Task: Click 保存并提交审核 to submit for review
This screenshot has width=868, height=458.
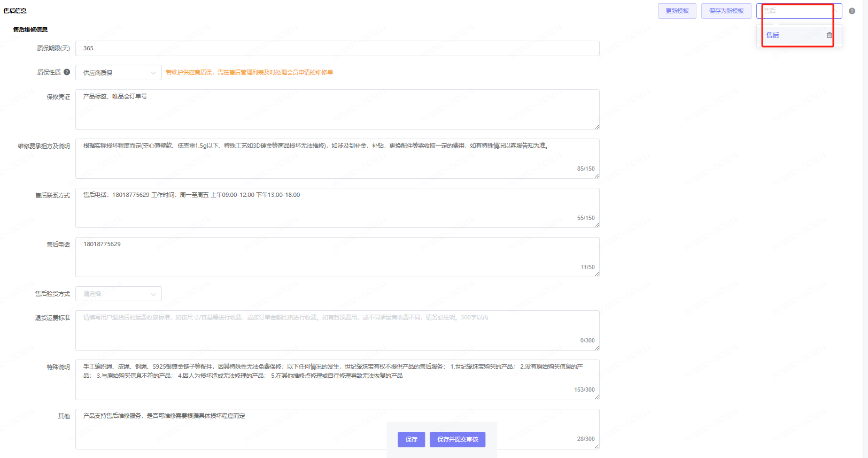Action: (x=458, y=439)
